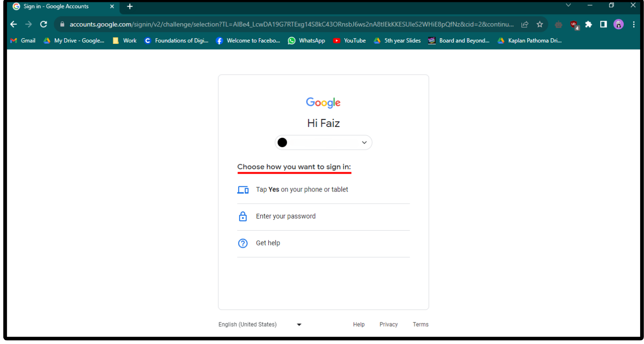Choose Tap Yes on your phone or tablet
Screen dimensions: 644x344
(x=323, y=190)
